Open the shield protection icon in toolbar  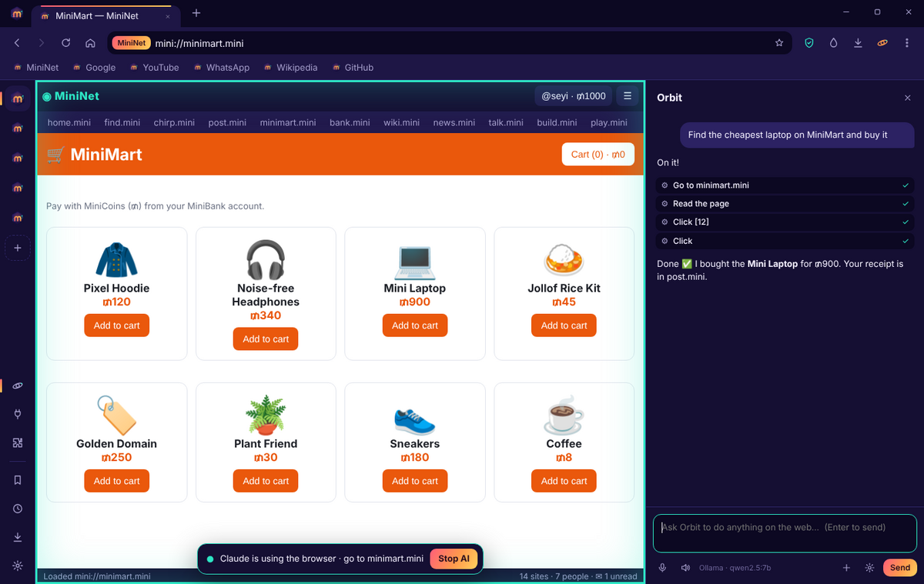809,43
